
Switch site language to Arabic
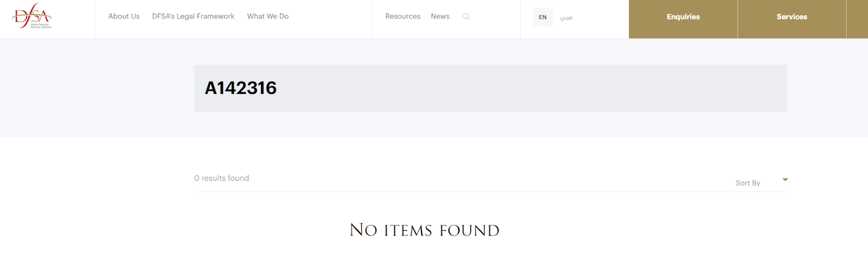[566, 17]
